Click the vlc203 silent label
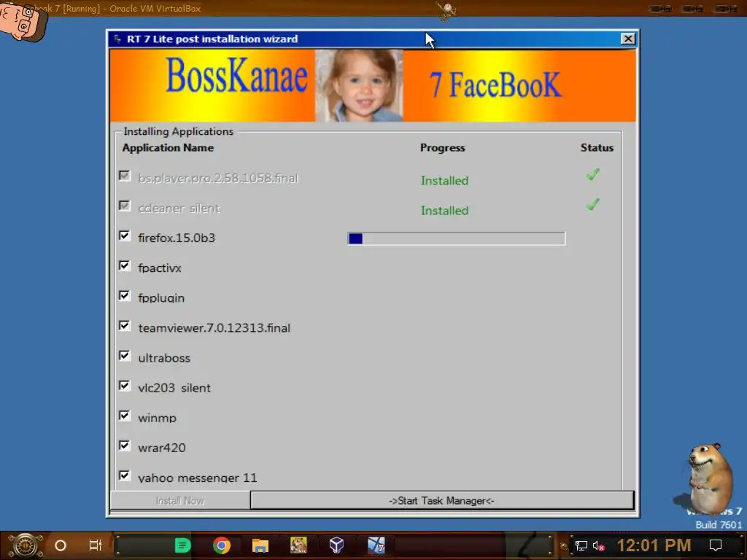The height and width of the screenshot is (560, 747). point(174,388)
